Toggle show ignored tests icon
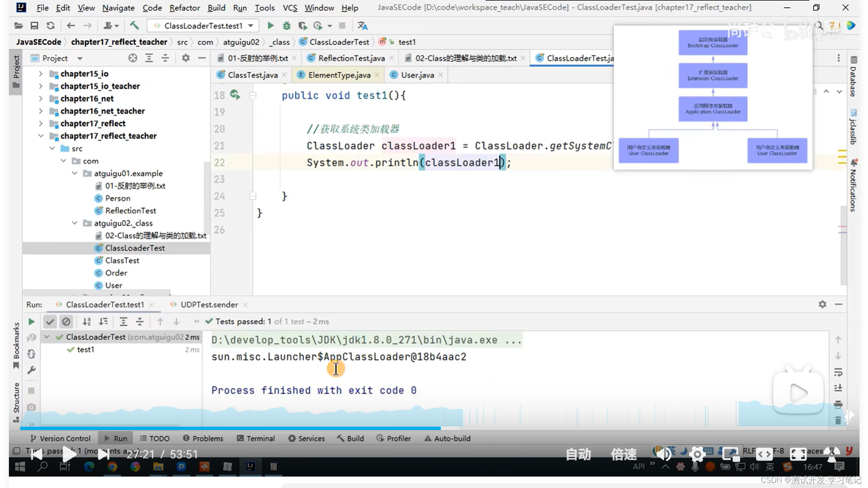Image resolution: width=868 pixels, height=488 pixels. point(66,322)
